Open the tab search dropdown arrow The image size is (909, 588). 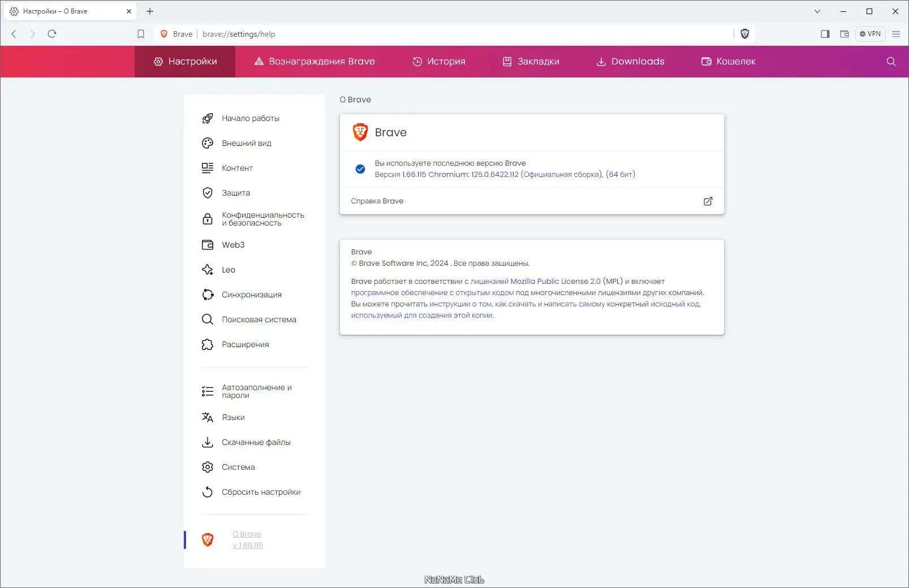click(x=817, y=11)
